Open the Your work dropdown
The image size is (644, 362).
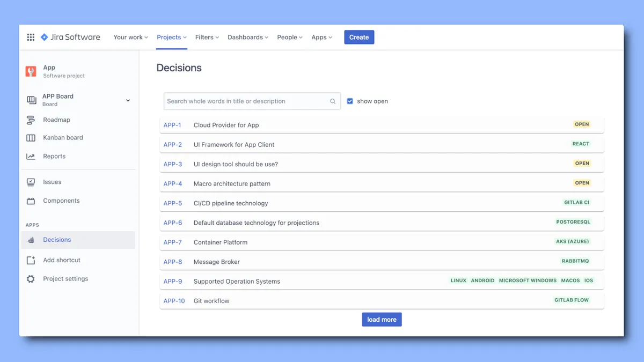131,38
